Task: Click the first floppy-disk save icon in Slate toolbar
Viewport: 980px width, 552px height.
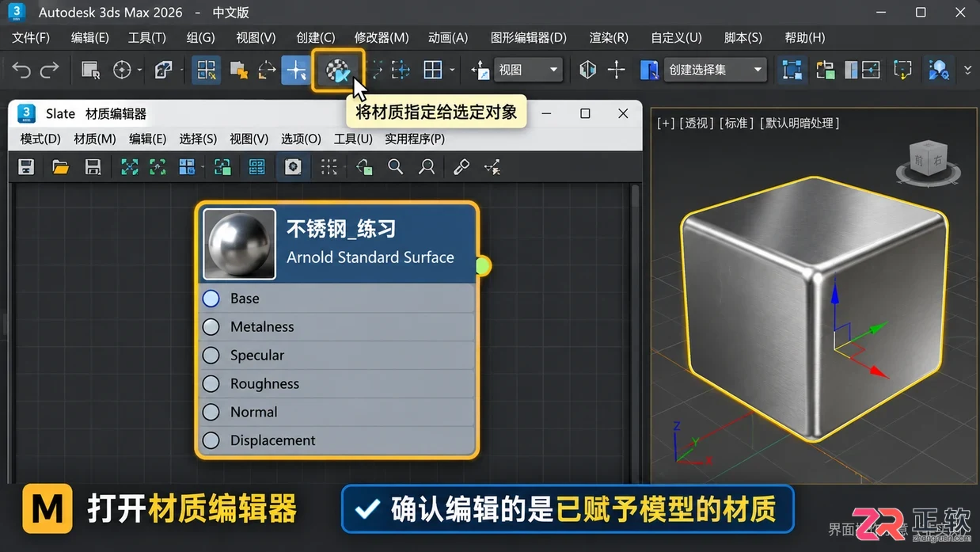Action: tap(27, 167)
